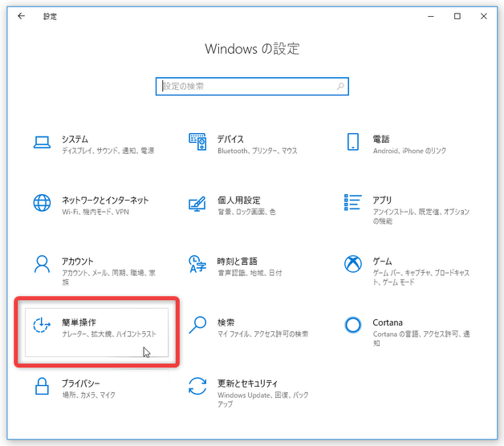The image size is (504, 446).
Task: Open 簡単操作 settings label
Action: coord(79,322)
